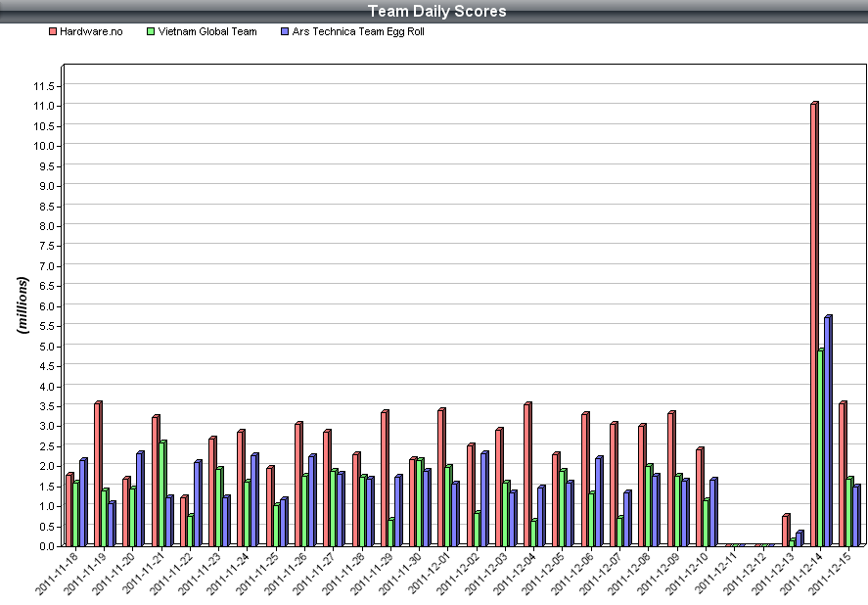Click the red bar for 2011-11-19
The height and width of the screenshot is (605, 868).
(x=98, y=474)
